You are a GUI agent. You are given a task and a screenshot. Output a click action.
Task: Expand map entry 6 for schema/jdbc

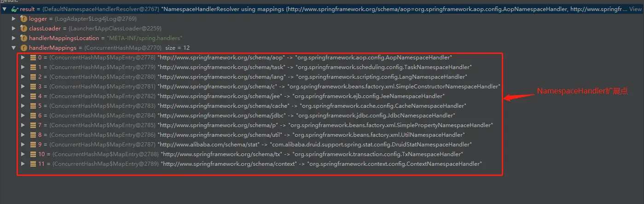click(x=23, y=116)
